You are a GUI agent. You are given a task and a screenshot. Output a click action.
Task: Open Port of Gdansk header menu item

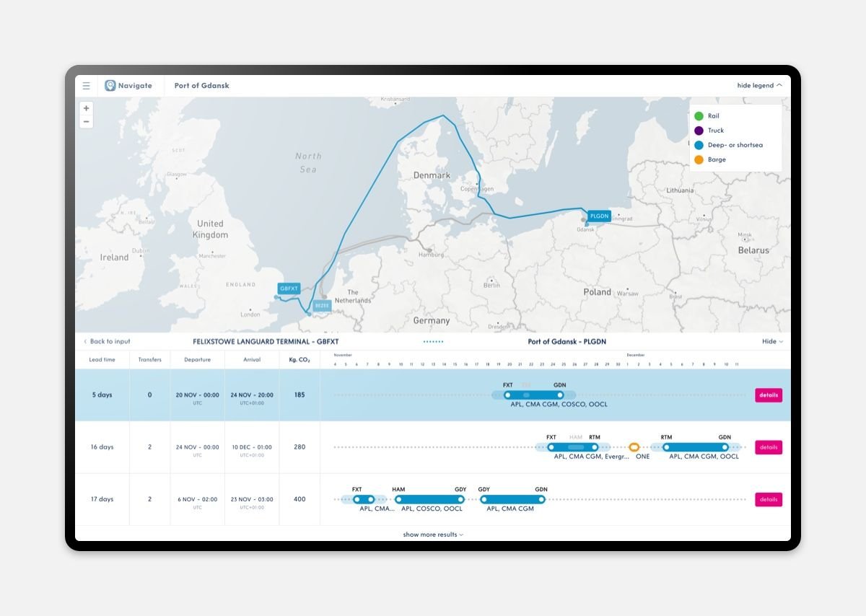201,85
